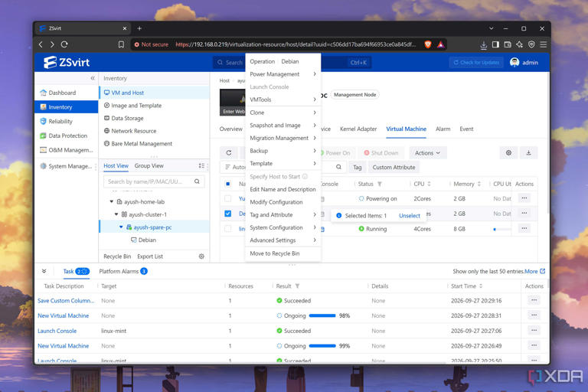
Task: Click the VM filter search magnifier
Action: [338, 167]
